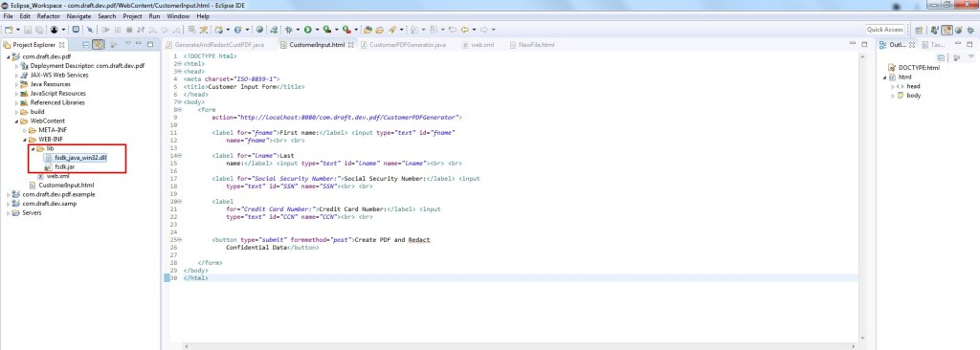Click the Open Perspective icon
Viewport: 980px width, 350px height.
[919, 30]
